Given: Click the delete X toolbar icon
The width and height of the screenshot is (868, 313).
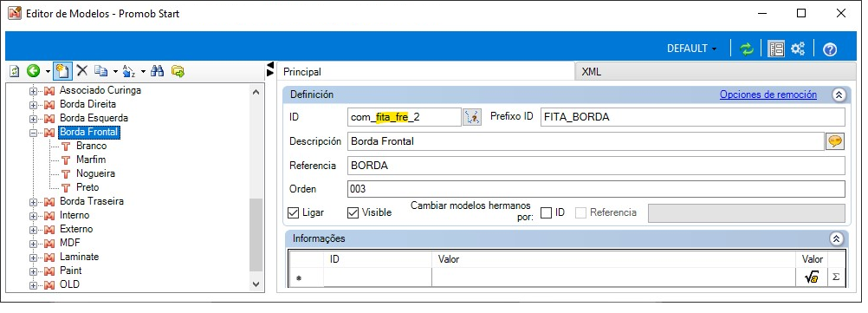Looking at the screenshot, I should point(82,70).
